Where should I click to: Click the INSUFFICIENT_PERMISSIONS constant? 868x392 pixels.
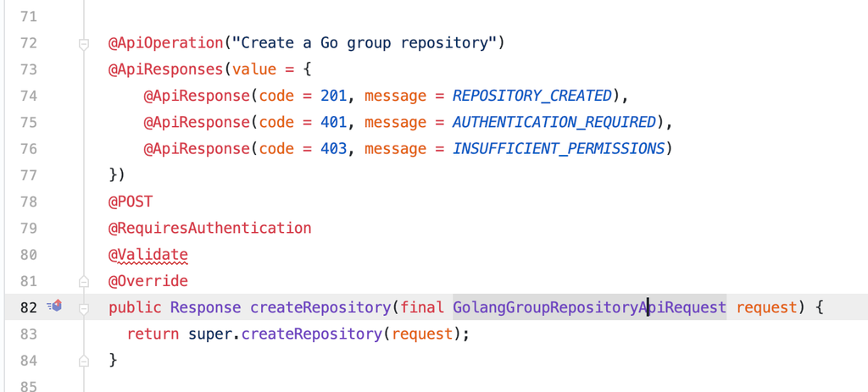click(559, 149)
